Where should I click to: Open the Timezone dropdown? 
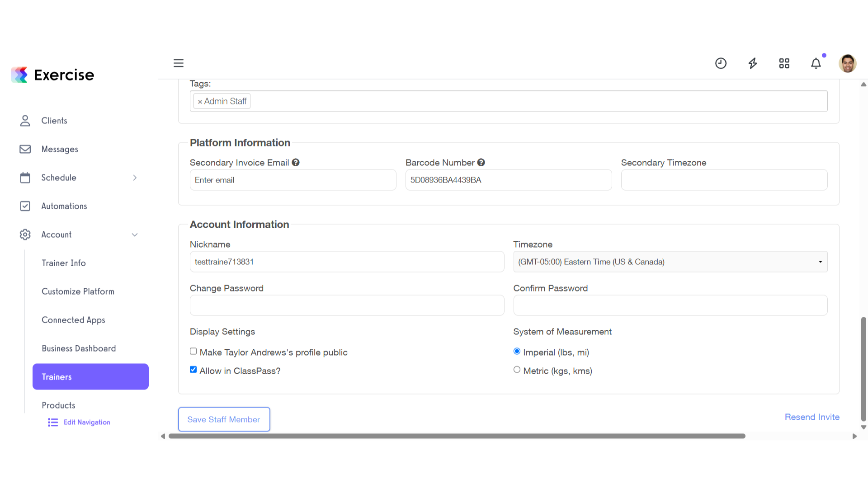(670, 262)
